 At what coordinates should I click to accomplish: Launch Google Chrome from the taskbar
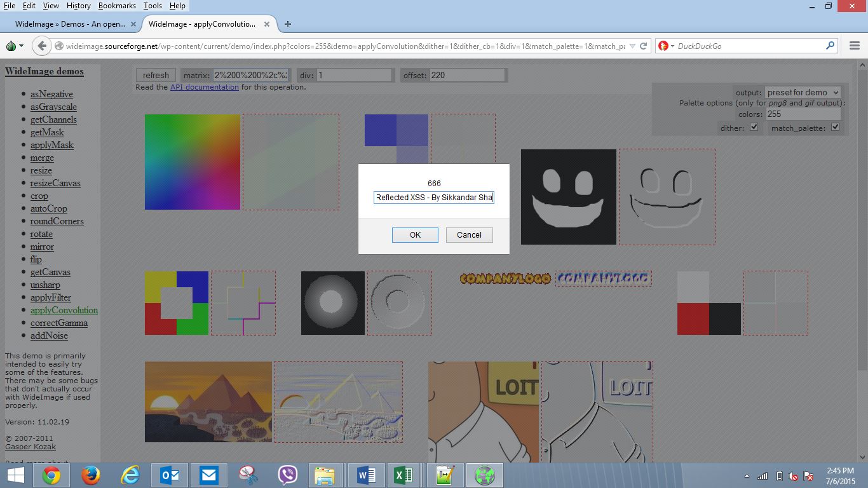coord(51,475)
